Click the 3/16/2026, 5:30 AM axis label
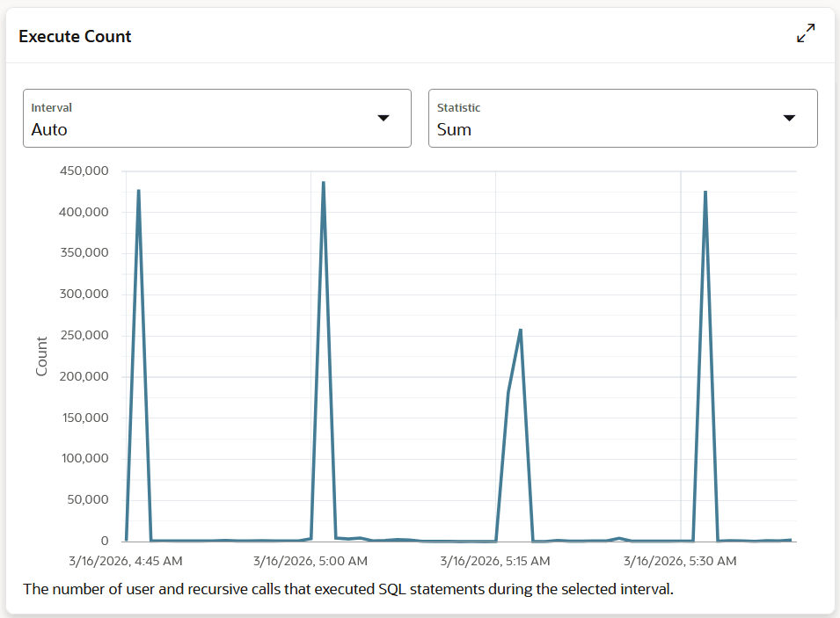This screenshot has height=618, width=840. click(681, 561)
